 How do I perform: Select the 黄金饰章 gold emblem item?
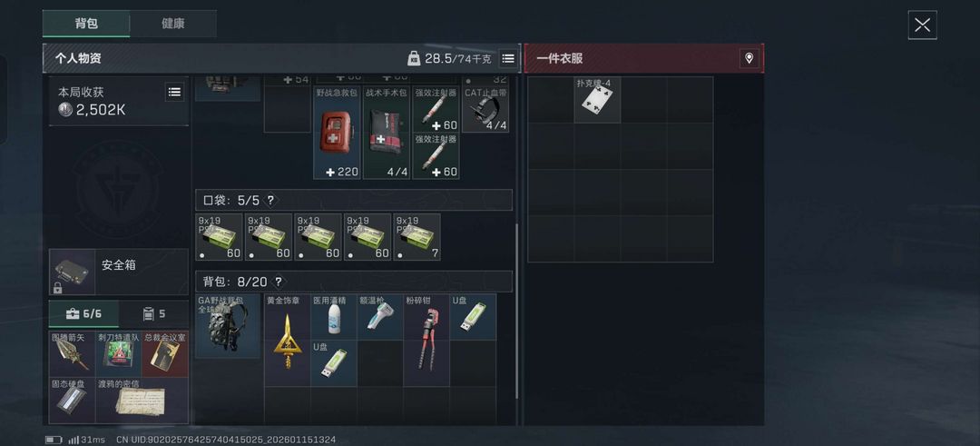tap(287, 340)
